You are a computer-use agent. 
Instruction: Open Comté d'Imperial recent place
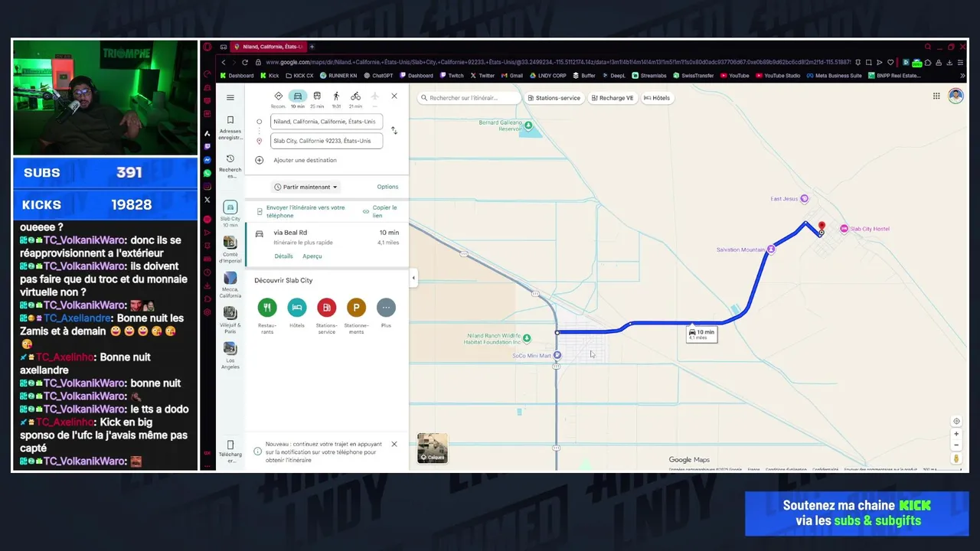point(230,250)
